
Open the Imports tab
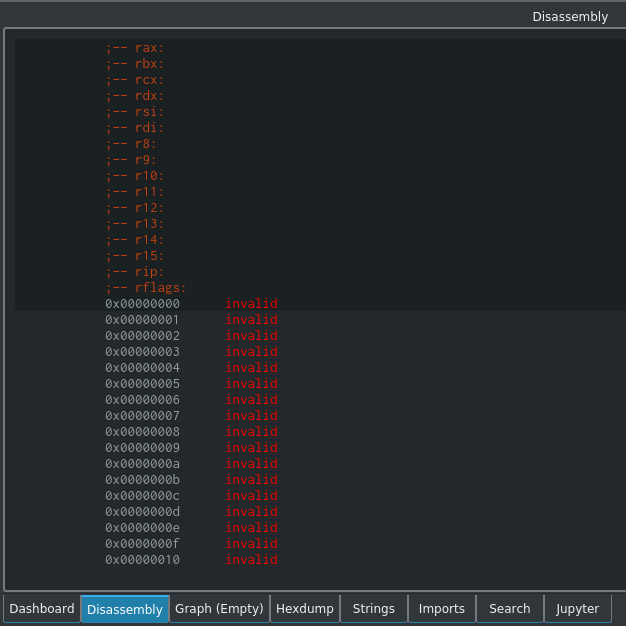tap(442, 608)
